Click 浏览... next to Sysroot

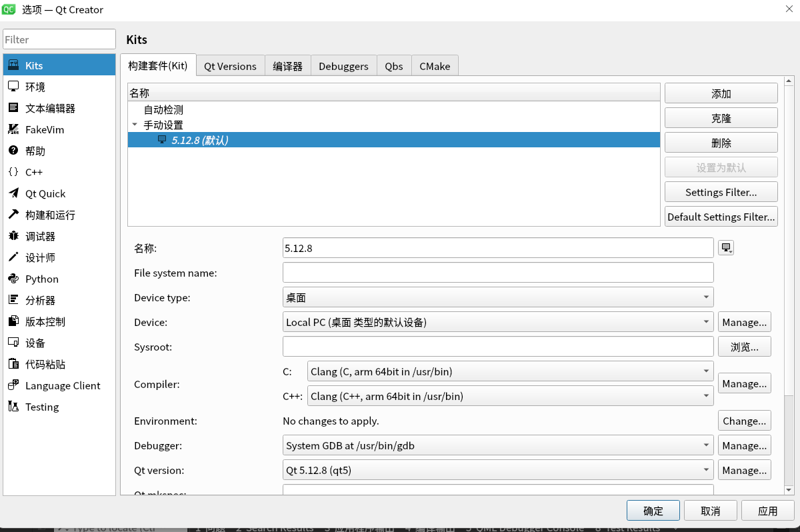point(745,347)
